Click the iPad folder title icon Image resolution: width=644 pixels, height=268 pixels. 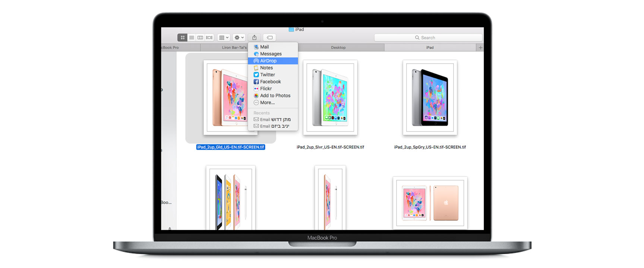[x=291, y=29]
